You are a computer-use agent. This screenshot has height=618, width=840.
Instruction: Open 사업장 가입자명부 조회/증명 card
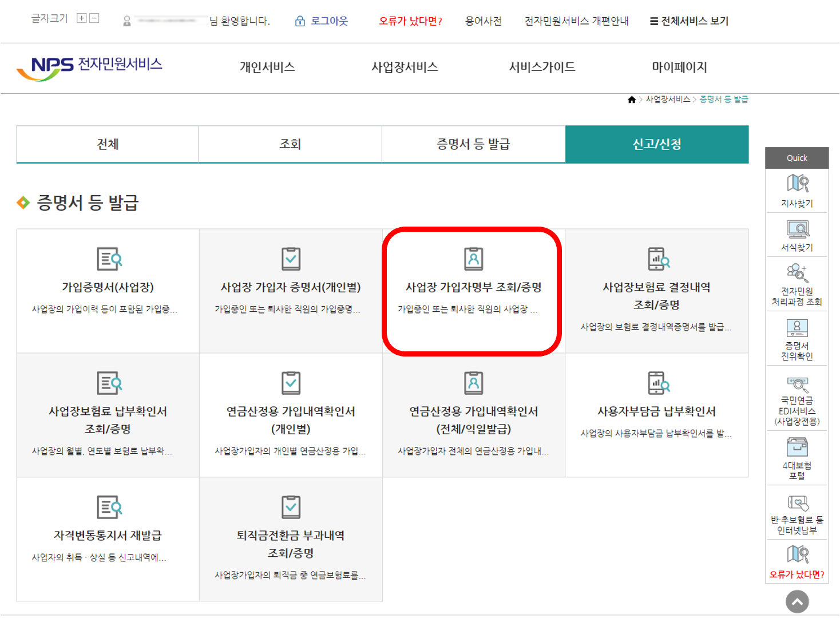pos(473,288)
